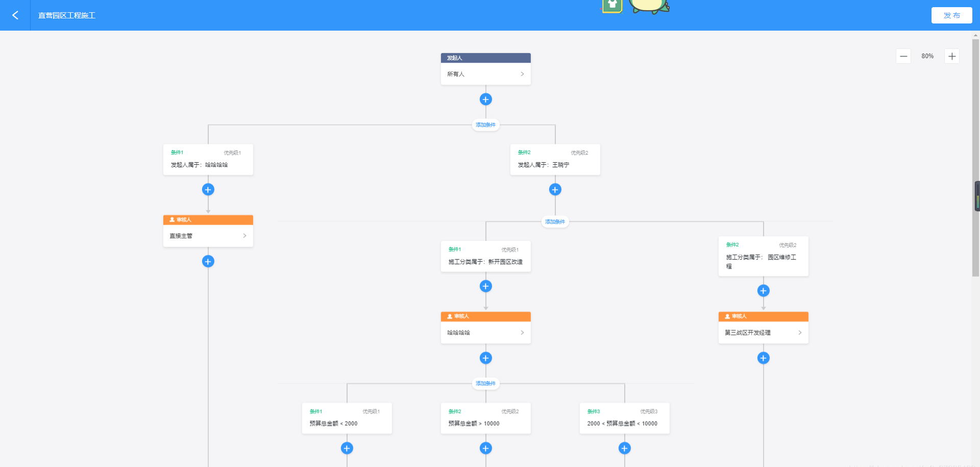Click the vertical scrollbar thumb
The width and height of the screenshot is (980, 467).
pyautogui.click(x=975, y=157)
